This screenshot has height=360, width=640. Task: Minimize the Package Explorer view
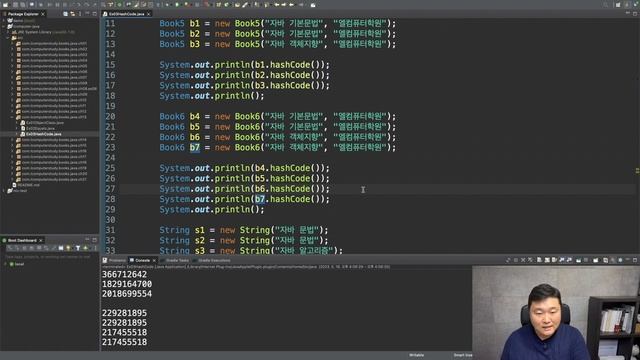[87, 14]
